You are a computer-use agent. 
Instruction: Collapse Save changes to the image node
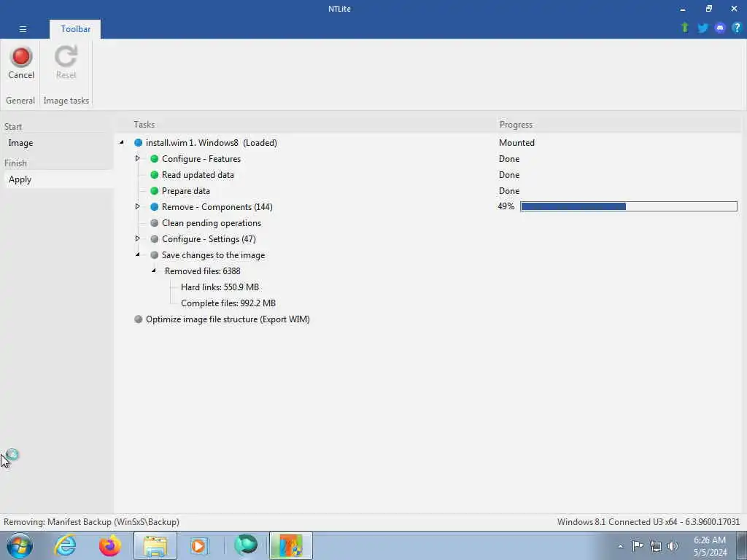coord(138,254)
